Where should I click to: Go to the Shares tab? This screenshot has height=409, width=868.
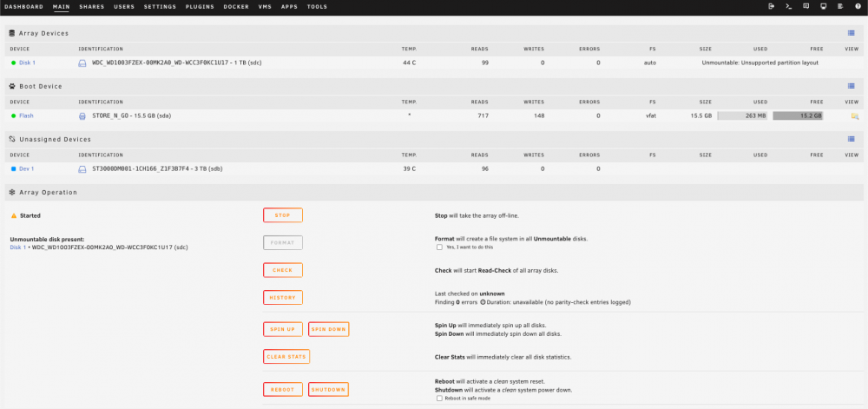click(92, 7)
